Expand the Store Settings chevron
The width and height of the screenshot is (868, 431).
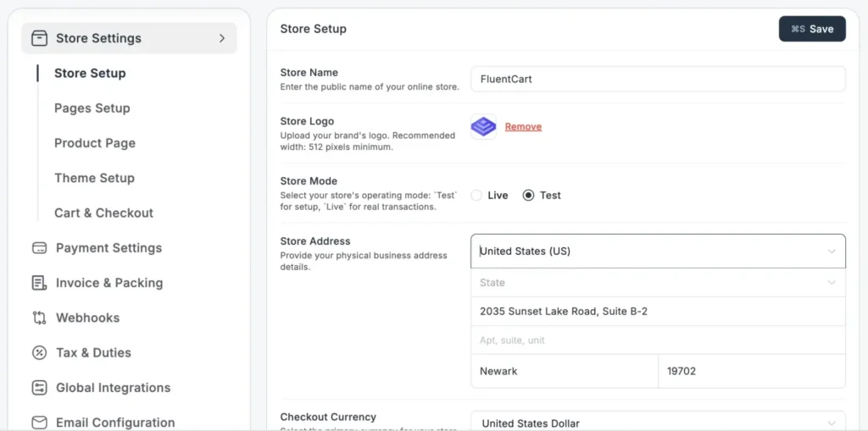[222, 38]
